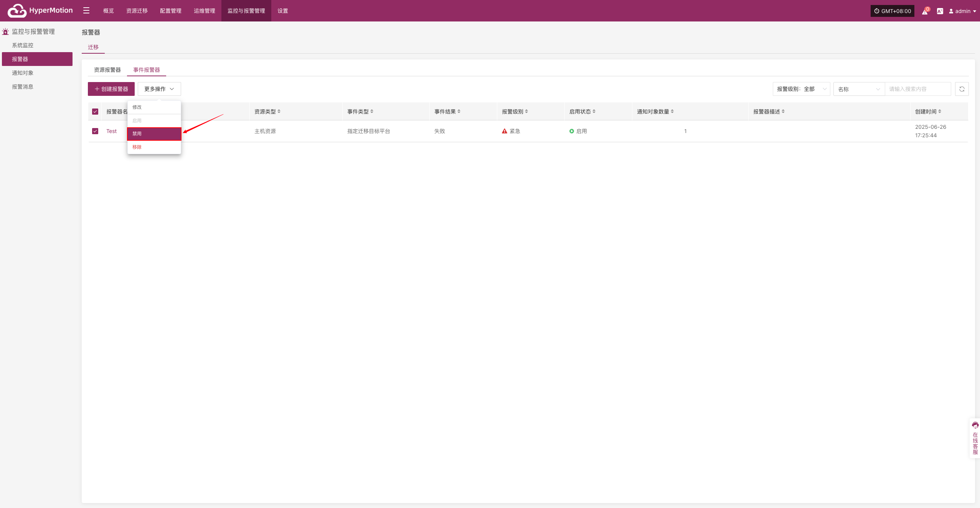Sort by 通知对象数量 column

(672, 112)
